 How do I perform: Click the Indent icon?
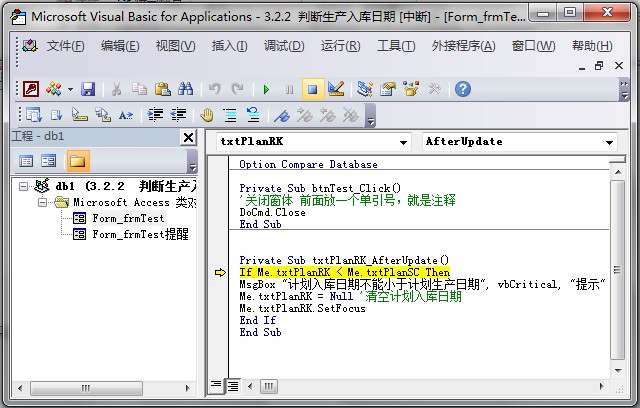[x=155, y=115]
